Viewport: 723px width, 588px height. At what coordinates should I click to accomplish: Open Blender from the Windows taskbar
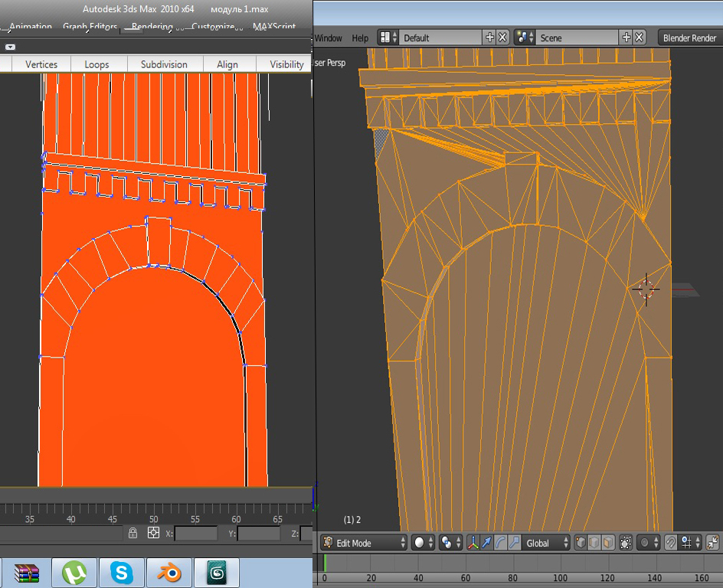[169, 573]
